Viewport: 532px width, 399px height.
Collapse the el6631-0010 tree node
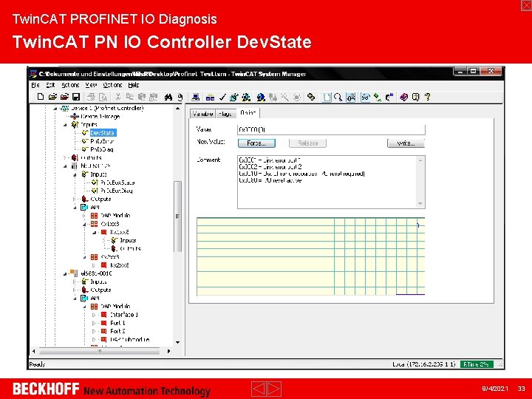pyautogui.click(x=65, y=273)
